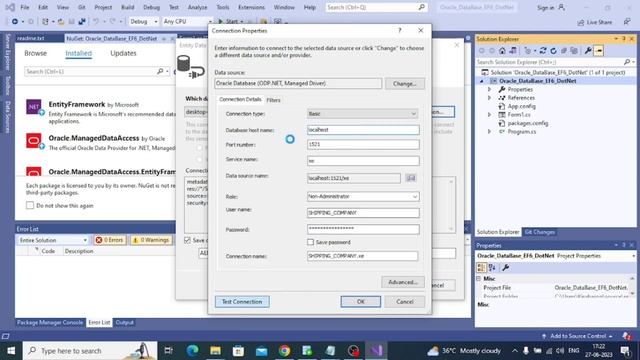The width and height of the screenshot is (640, 360).
Task: Click Change data source button
Action: pyautogui.click(x=404, y=84)
